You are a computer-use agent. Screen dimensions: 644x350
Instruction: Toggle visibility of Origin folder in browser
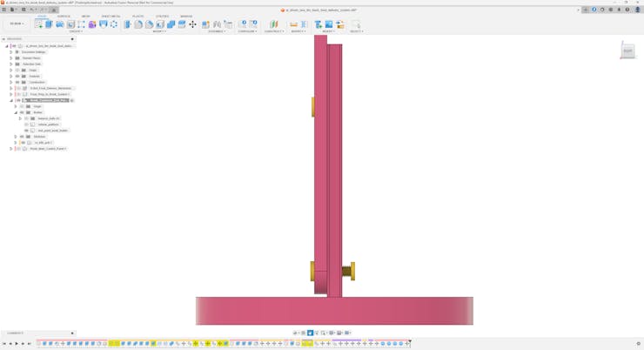(x=17, y=71)
